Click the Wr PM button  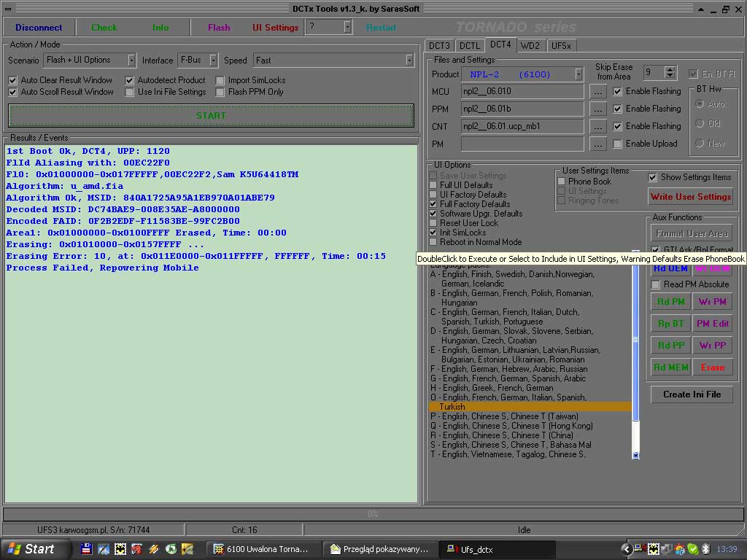coord(712,301)
